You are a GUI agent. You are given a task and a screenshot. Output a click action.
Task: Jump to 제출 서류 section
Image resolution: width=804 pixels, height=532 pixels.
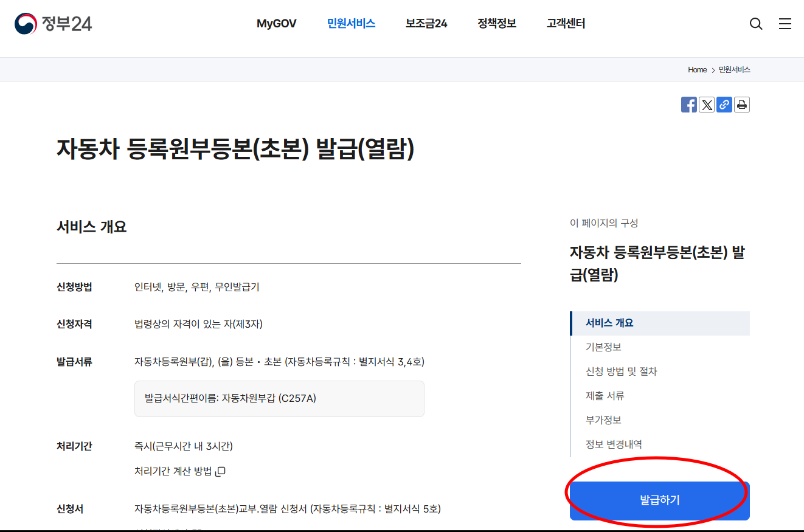605,396
